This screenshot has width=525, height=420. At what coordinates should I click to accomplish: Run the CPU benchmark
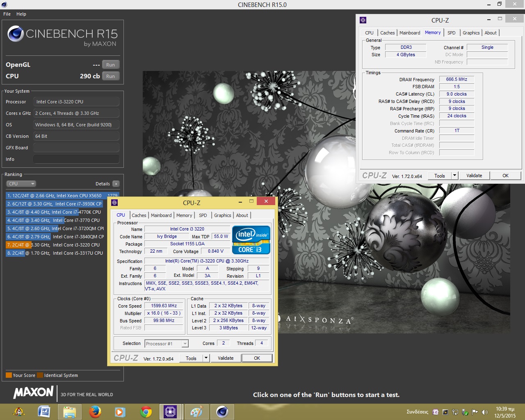tap(111, 76)
